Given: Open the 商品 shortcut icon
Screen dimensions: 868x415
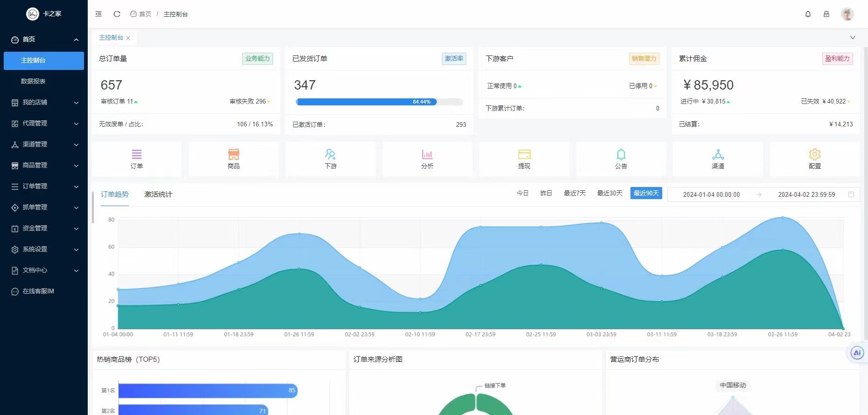Looking at the screenshot, I should 234,154.
